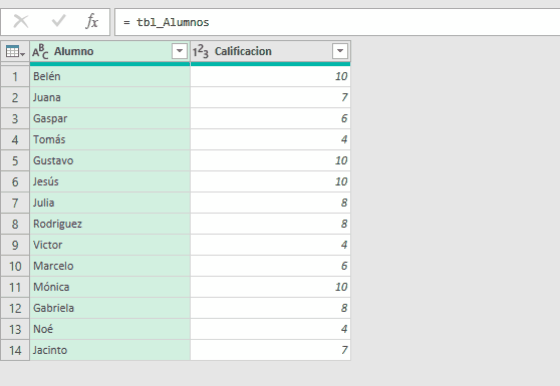The height and width of the screenshot is (386, 560).
Task: Select row number 2 header
Action: click(x=15, y=97)
